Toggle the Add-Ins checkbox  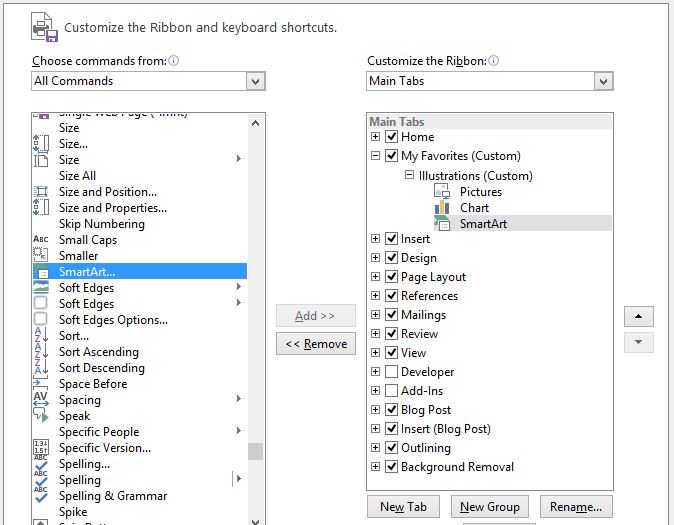(392, 391)
